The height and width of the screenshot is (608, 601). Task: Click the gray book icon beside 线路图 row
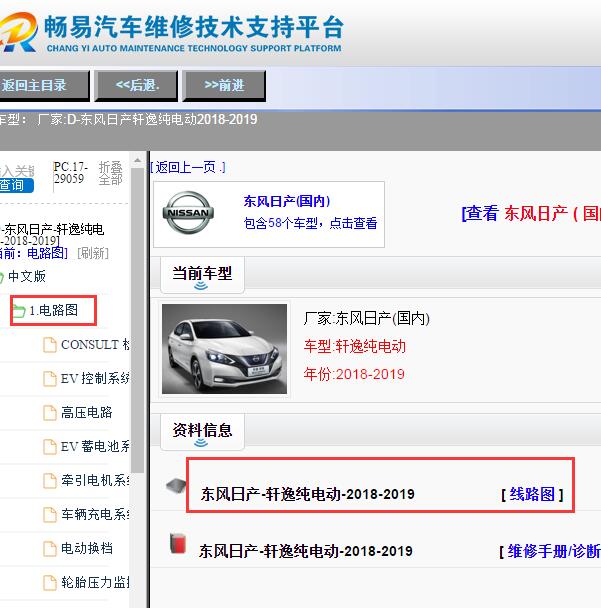coord(176,485)
